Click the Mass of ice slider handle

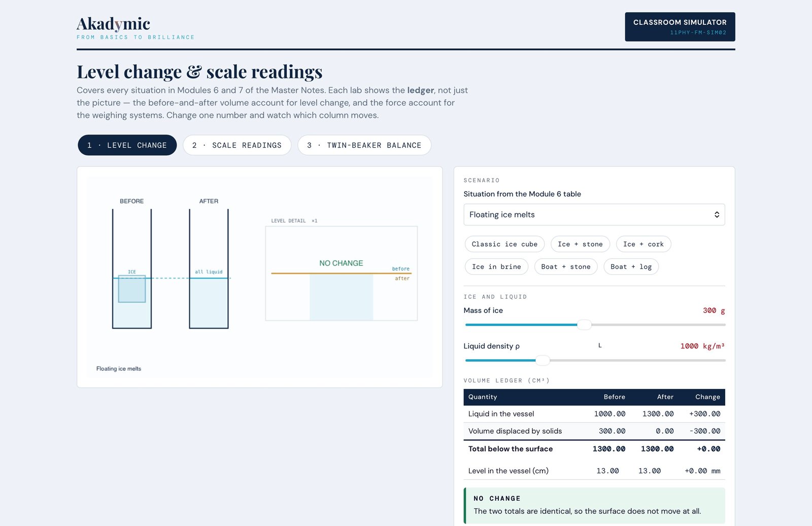pos(584,325)
